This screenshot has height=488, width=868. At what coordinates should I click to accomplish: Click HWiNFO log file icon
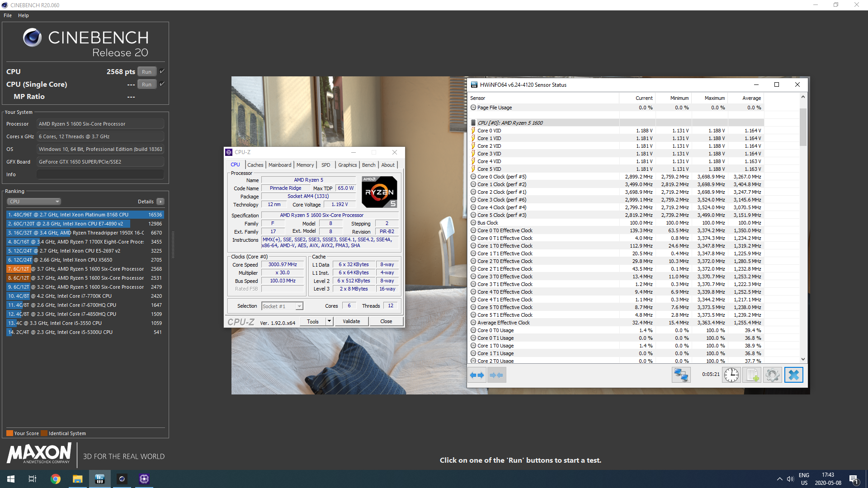click(752, 375)
